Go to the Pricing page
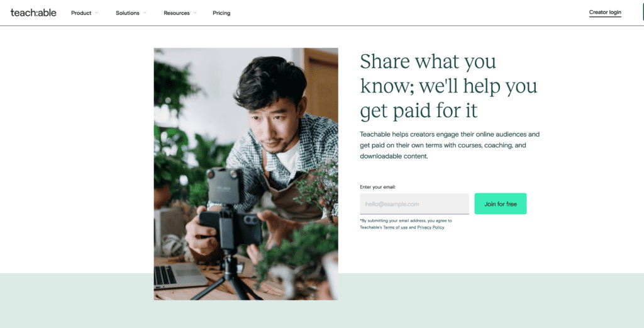 221,13
